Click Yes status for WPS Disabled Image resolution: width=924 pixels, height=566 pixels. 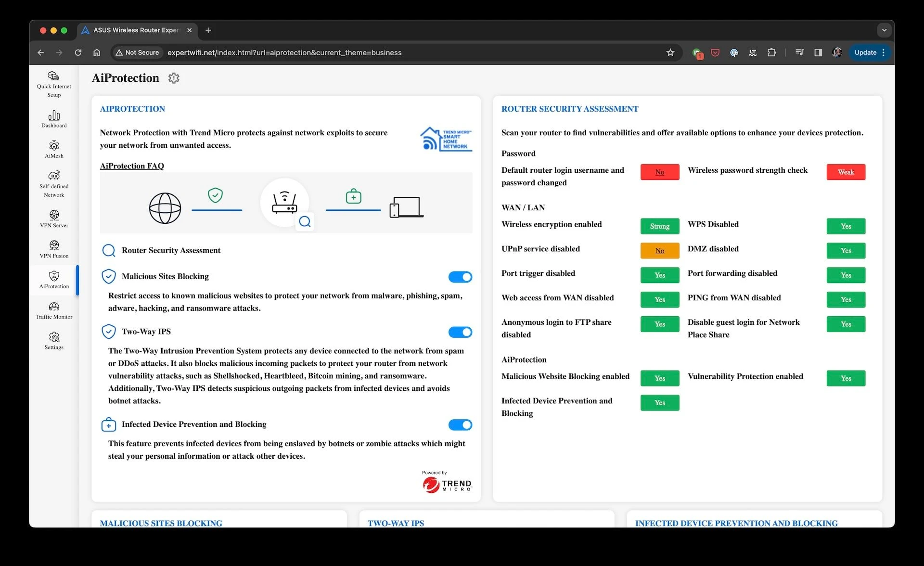(x=846, y=226)
